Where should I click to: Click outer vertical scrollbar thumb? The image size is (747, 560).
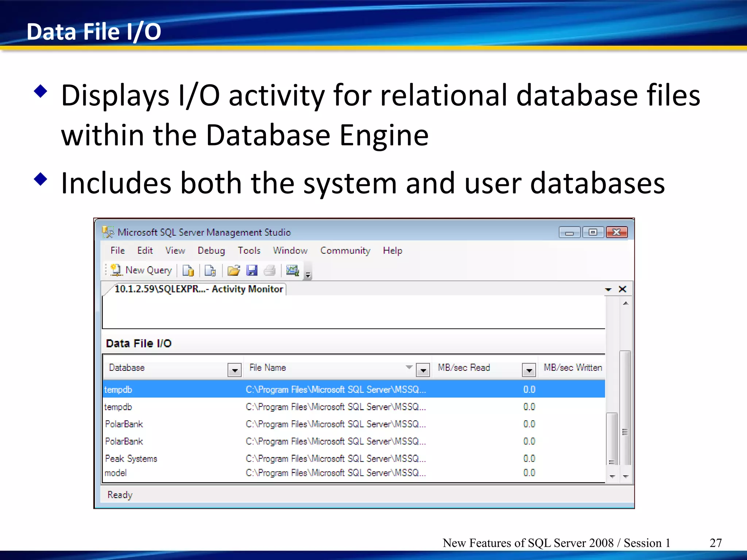click(625, 408)
